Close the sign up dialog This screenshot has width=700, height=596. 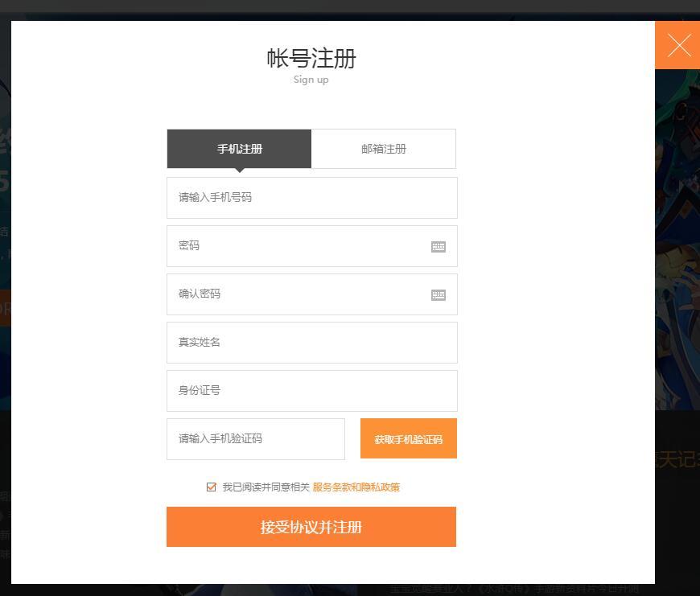pos(678,45)
